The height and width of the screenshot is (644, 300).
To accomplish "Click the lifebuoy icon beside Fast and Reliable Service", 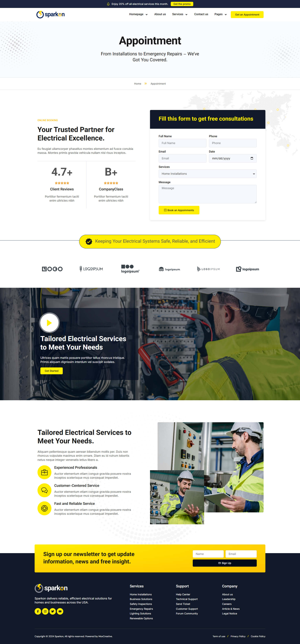I will [x=44, y=508].
